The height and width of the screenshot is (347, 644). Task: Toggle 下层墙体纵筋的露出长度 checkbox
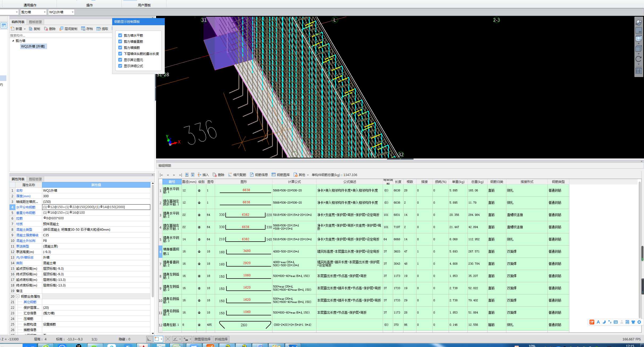pyautogui.click(x=120, y=54)
